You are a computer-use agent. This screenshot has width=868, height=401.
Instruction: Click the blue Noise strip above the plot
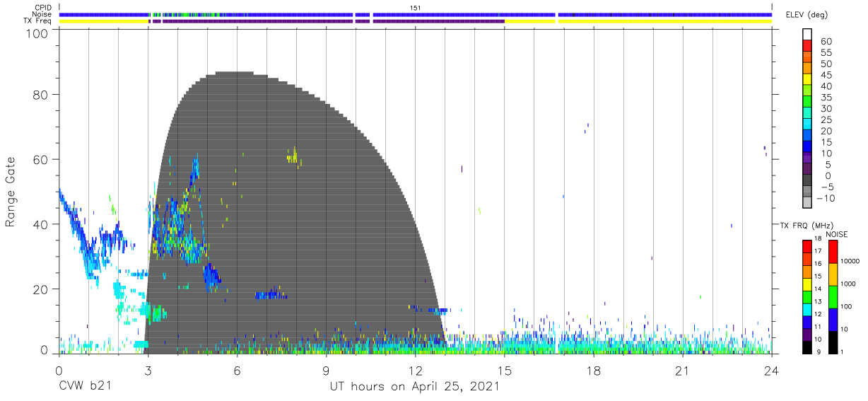point(416,14)
